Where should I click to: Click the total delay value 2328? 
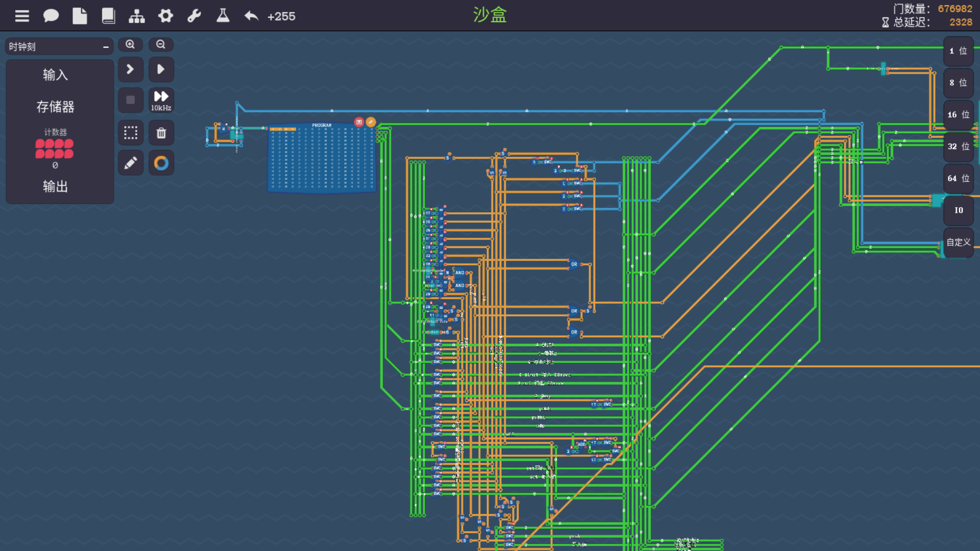point(961,22)
